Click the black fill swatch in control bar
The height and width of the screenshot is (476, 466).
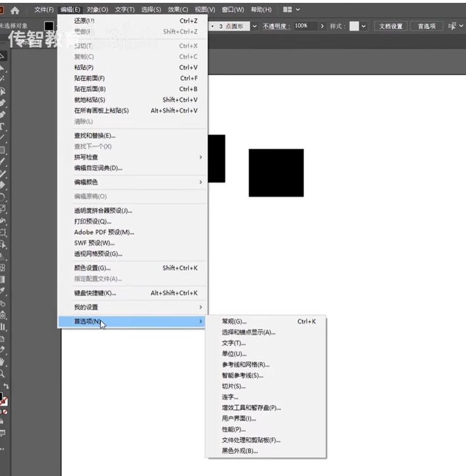(49, 26)
